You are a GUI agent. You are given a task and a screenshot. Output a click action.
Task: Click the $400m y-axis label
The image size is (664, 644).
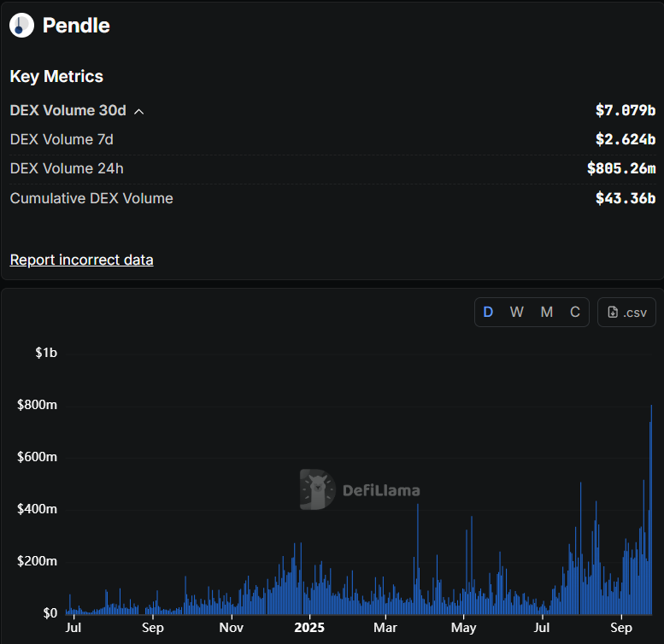click(x=38, y=509)
